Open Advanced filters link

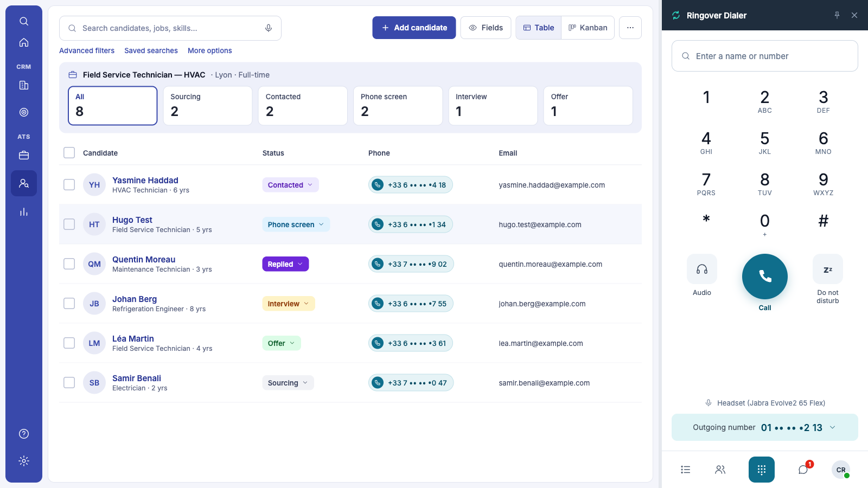click(x=87, y=50)
